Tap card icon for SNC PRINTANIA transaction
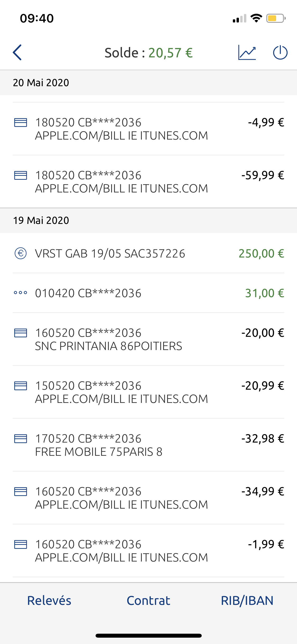Screen dimensions: 297x644 tap(21, 333)
